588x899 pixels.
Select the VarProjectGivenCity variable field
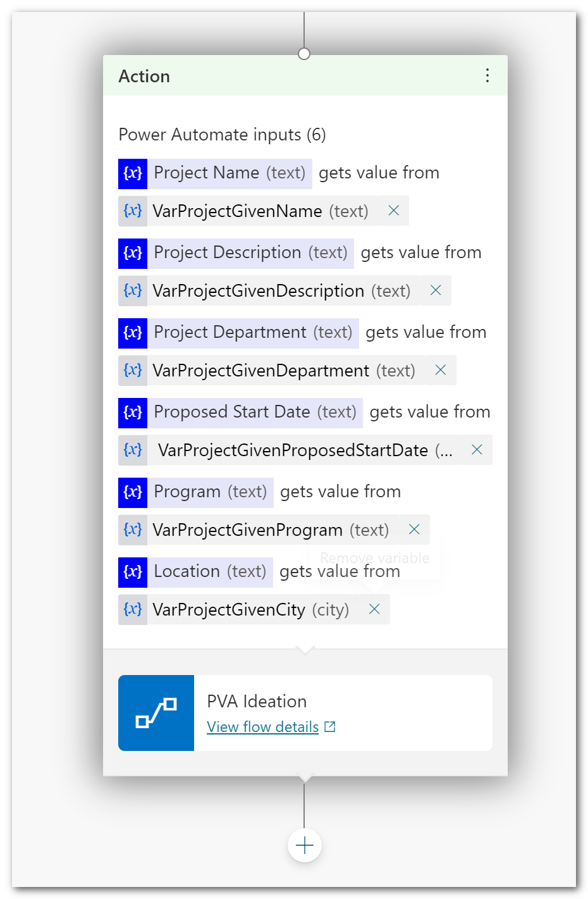click(253, 609)
